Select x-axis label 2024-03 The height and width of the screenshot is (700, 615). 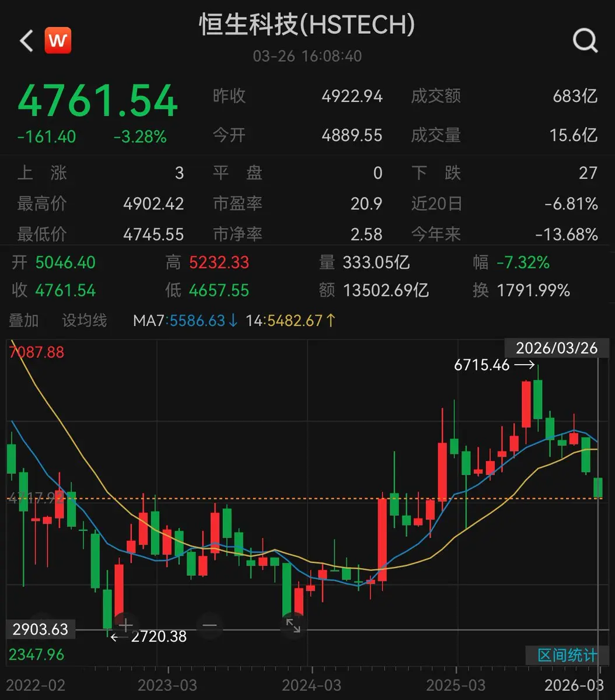point(312,684)
